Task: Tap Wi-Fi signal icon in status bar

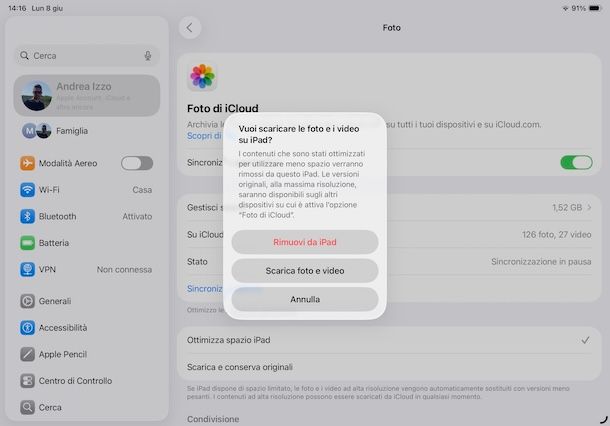Action: [565, 8]
